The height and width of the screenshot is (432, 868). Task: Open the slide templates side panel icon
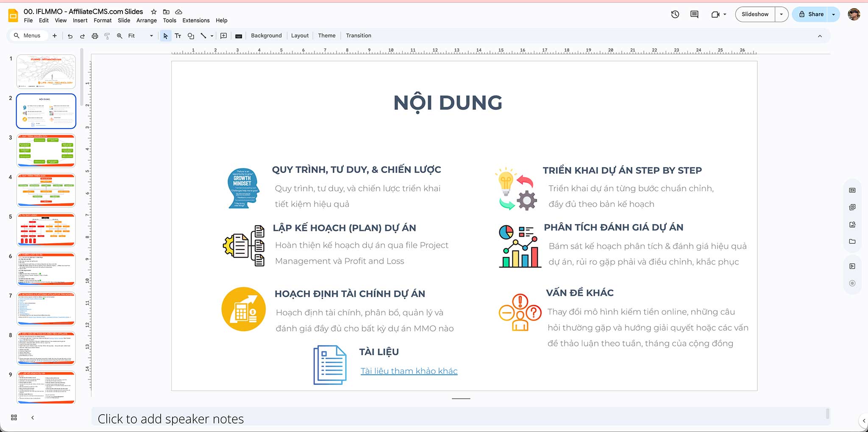pyautogui.click(x=852, y=207)
